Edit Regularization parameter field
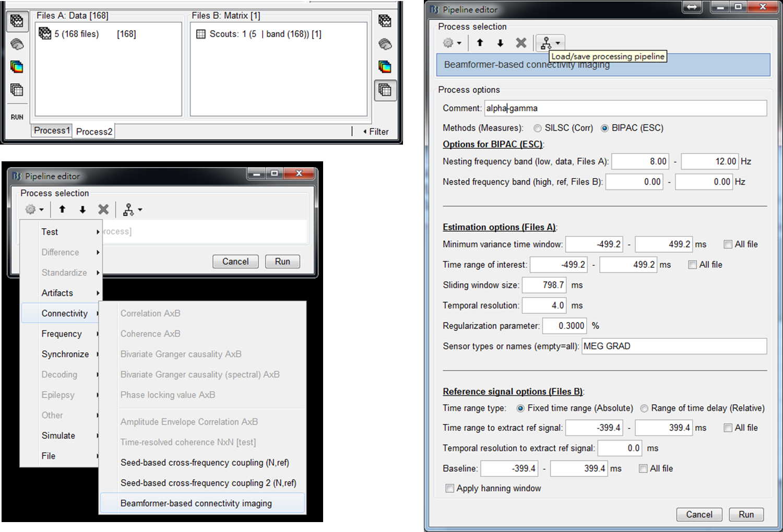 tap(564, 326)
